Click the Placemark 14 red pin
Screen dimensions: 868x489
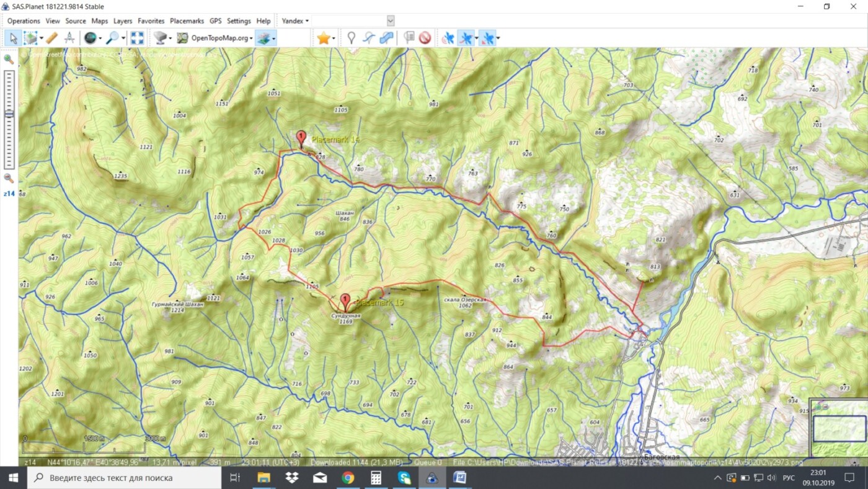301,138
